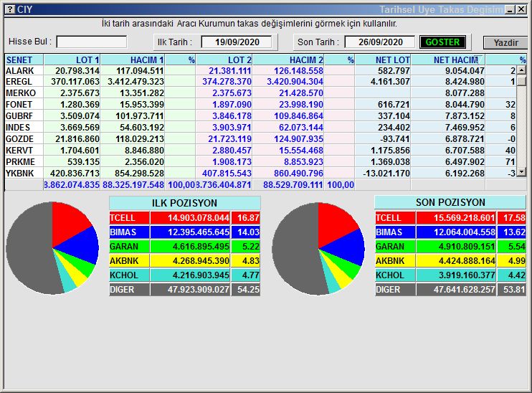The height and width of the screenshot is (393, 532).
Task: Sort by the NET LOT column header
Action: (x=383, y=60)
